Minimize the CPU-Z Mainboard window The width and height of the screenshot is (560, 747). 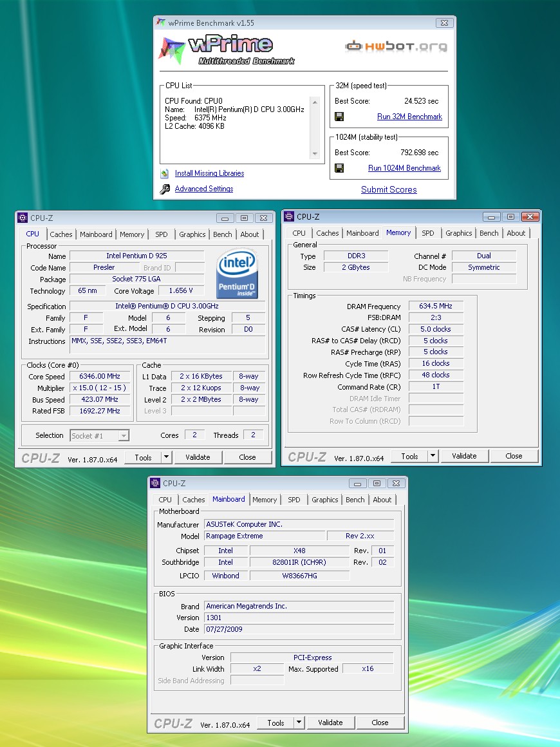click(358, 484)
